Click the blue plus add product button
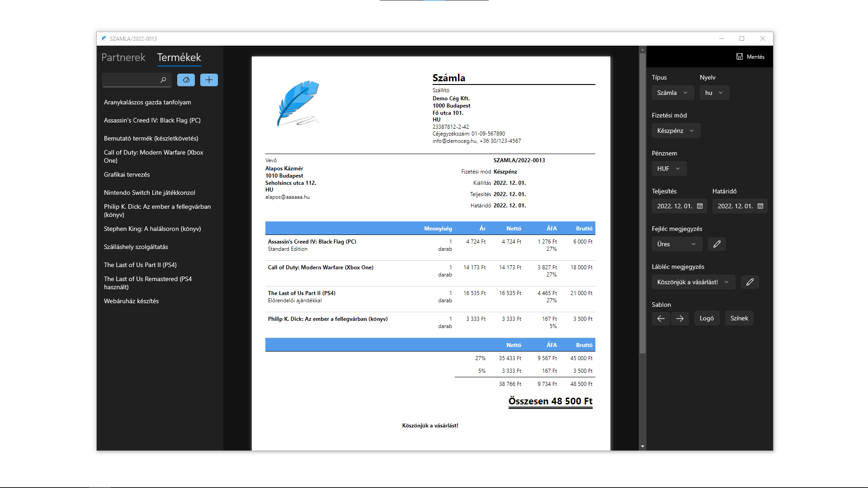Viewport: 868px width, 488px height. tap(209, 80)
